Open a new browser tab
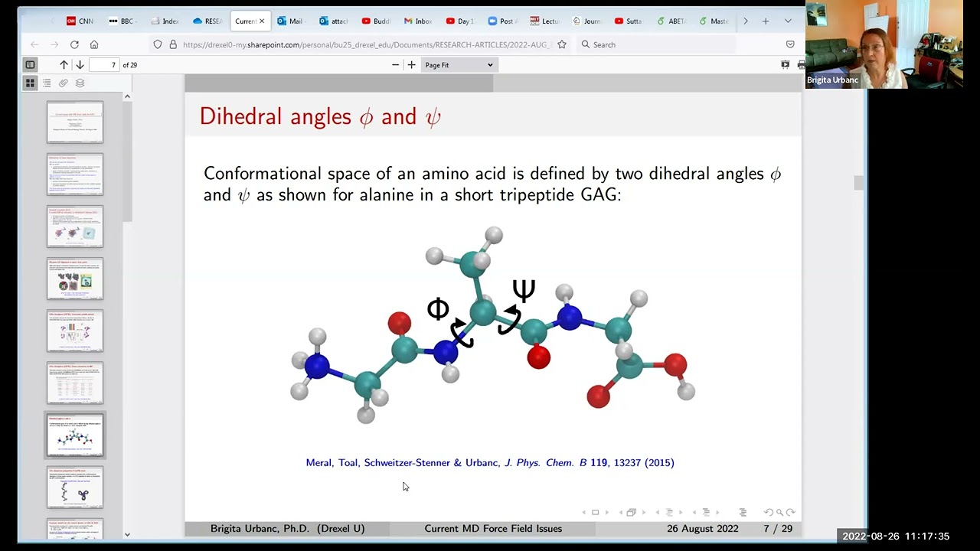Image resolution: width=980 pixels, height=551 pixels. pyautogui.click(x=765, y=21)
